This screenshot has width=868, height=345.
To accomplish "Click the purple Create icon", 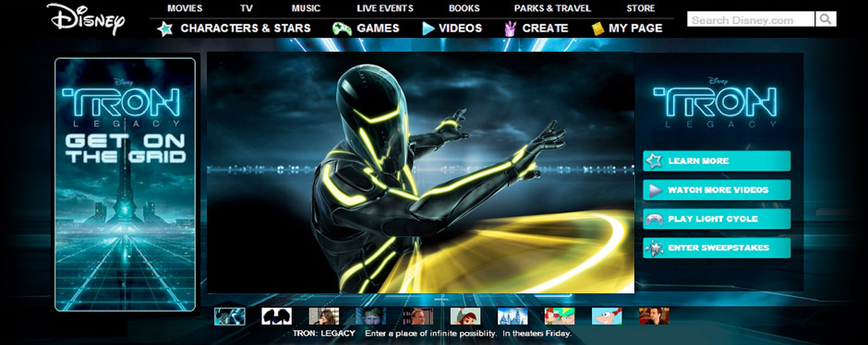I will 510,29.
